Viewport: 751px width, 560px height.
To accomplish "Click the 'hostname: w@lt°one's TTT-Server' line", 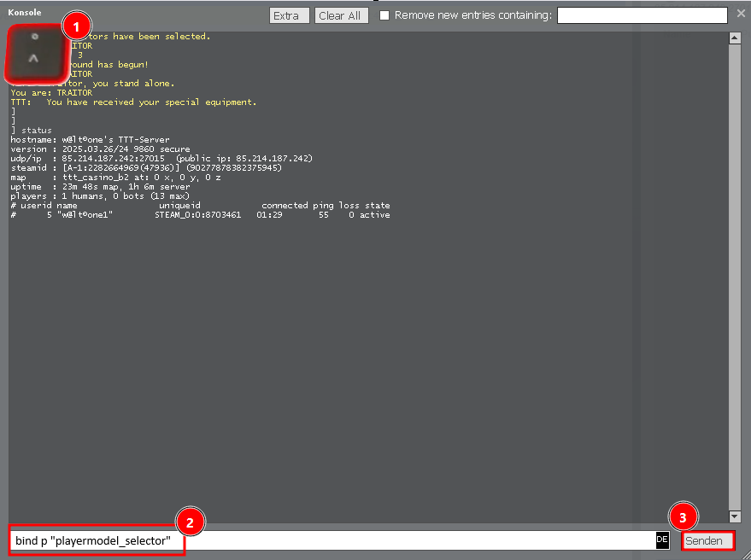I will (x=90, y=140).
